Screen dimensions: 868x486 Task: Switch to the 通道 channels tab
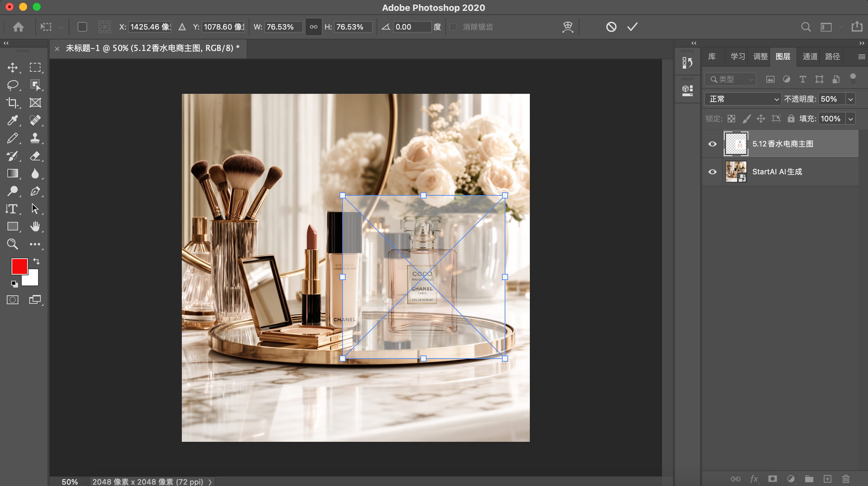tap(810, 56)
